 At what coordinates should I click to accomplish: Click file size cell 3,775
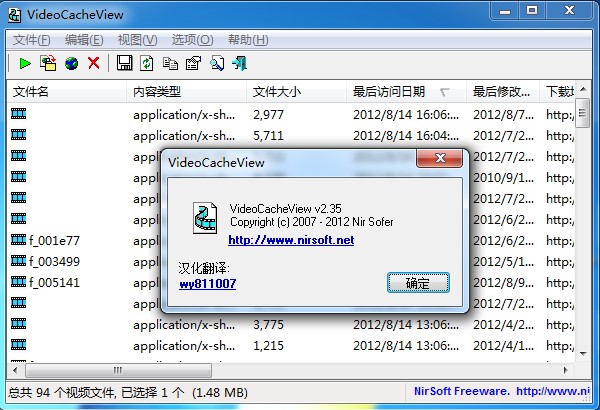pyautogui.click(x=268, y=325)
